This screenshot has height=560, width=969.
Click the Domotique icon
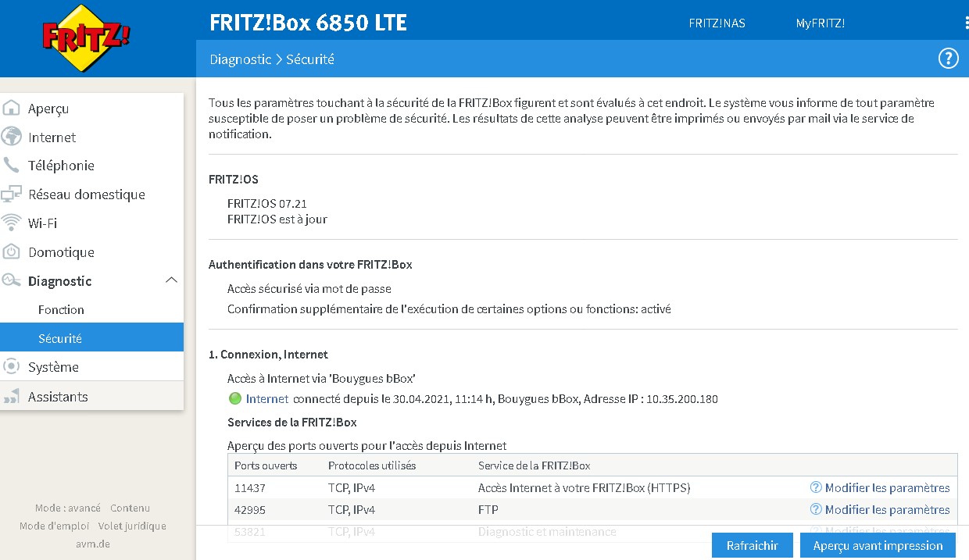pyautogui.click(x=12, y=251)
